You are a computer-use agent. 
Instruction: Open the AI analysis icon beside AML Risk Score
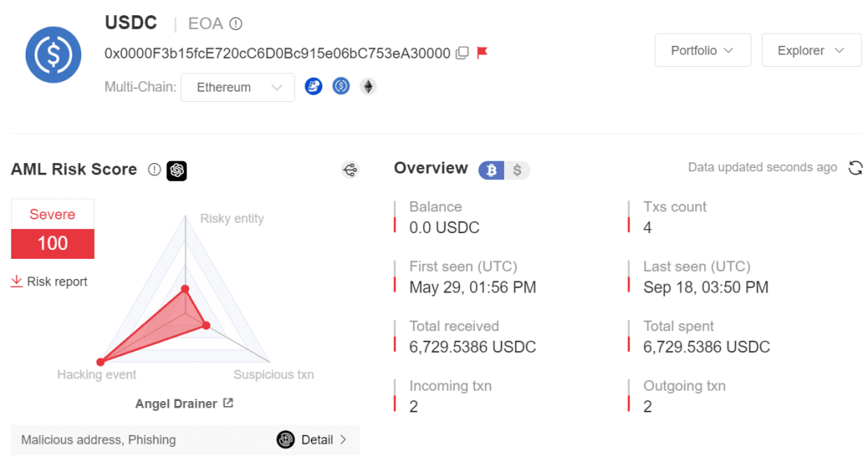point(177,170)
